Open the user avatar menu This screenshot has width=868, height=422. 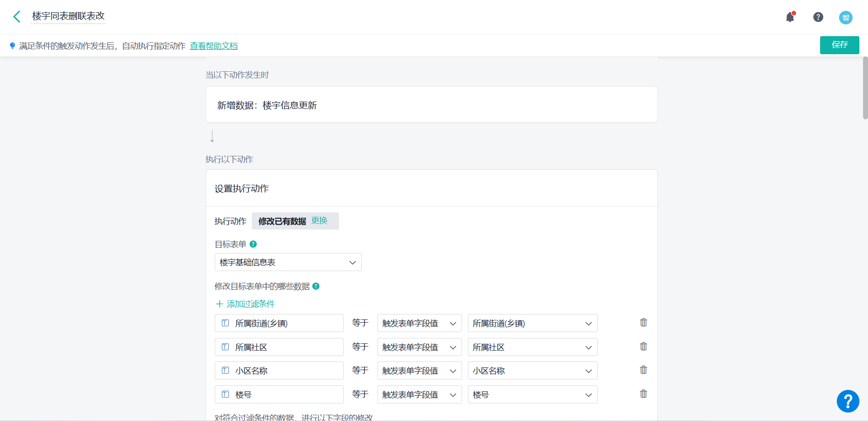click(x=845, y=18)
